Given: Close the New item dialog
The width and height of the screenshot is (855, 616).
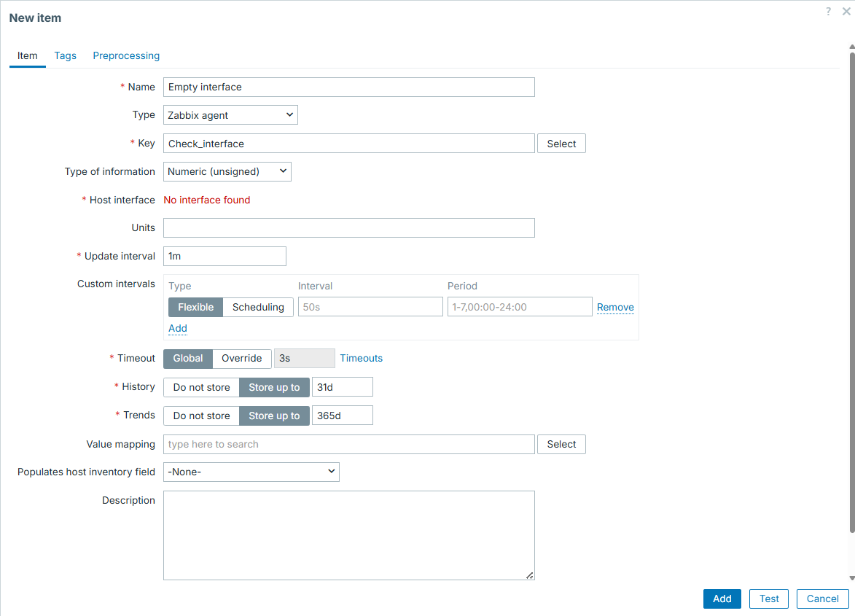Looking at the screenshot, I should pyautogui.click(x=846, y=12).
